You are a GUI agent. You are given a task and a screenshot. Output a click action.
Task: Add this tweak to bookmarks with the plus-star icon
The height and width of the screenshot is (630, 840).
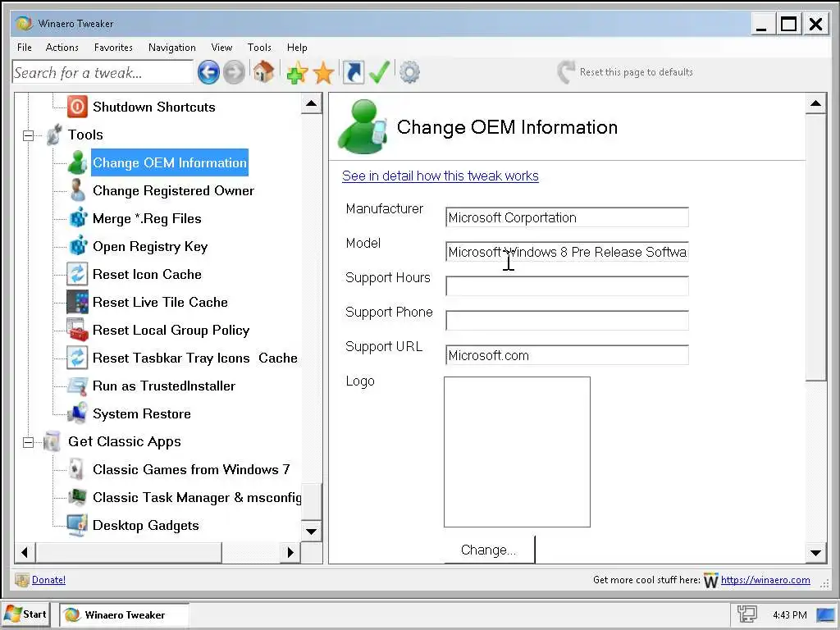[297, 72]
